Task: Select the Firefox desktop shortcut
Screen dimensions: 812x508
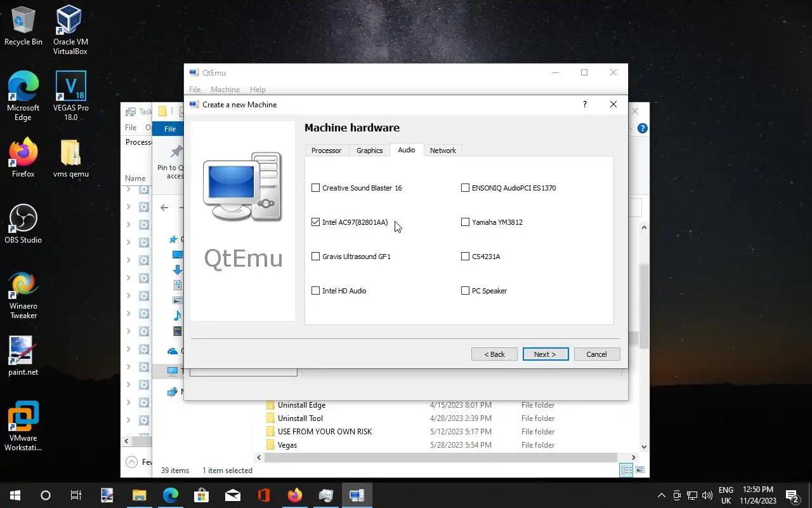Action: coord(23,157)
